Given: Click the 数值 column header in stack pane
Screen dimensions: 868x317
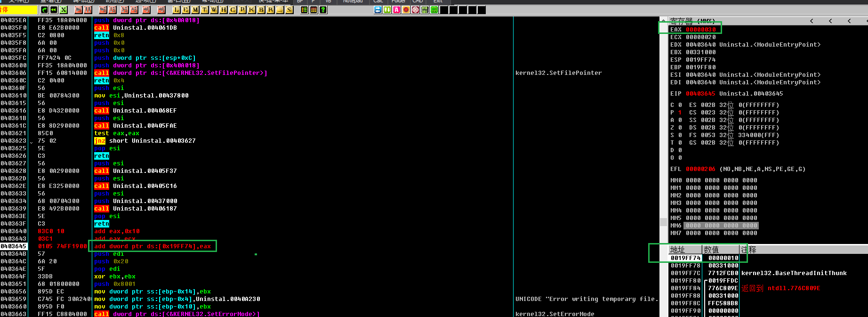Looking at the screenshot, I should point(721,250).
